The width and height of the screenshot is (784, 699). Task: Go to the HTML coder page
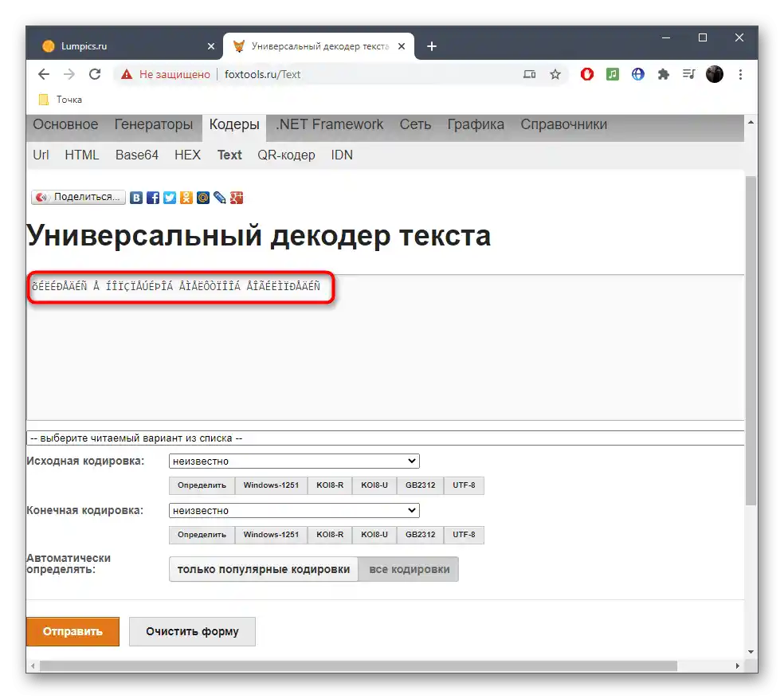[82, 155]
